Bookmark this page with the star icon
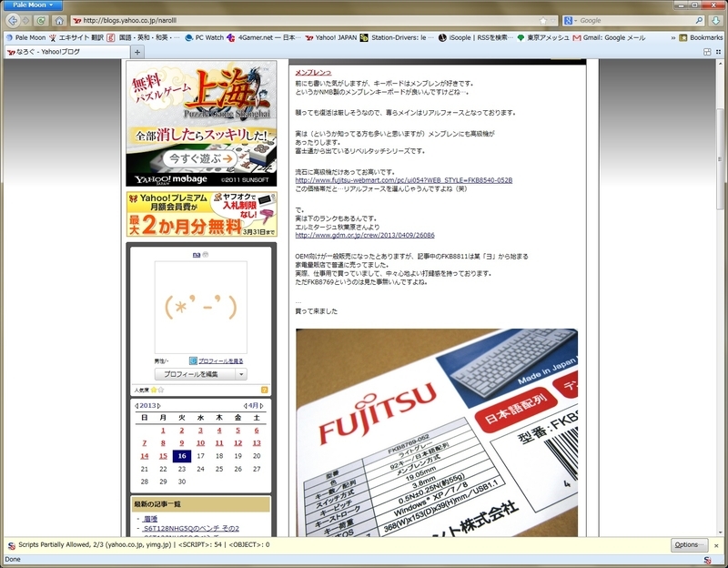The width and height of the screenshot is (728, 568). [543, 20]
